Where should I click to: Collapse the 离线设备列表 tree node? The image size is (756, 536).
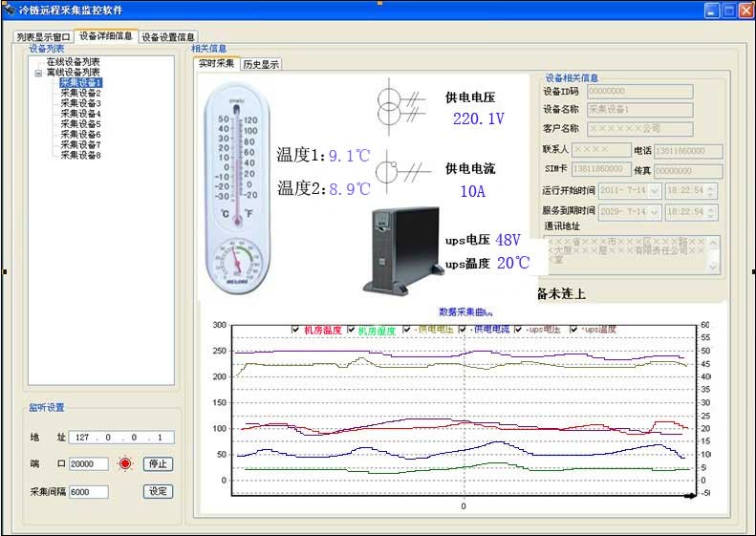click(38, 74)
